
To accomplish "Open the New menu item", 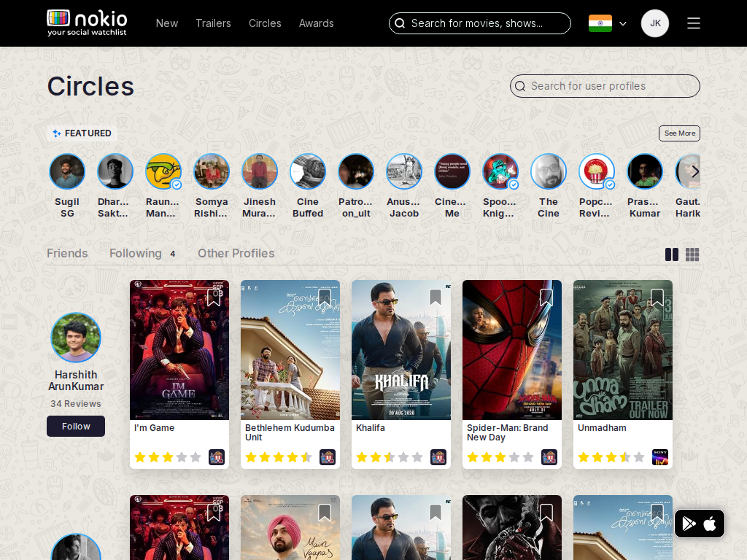I will point(167,23).
